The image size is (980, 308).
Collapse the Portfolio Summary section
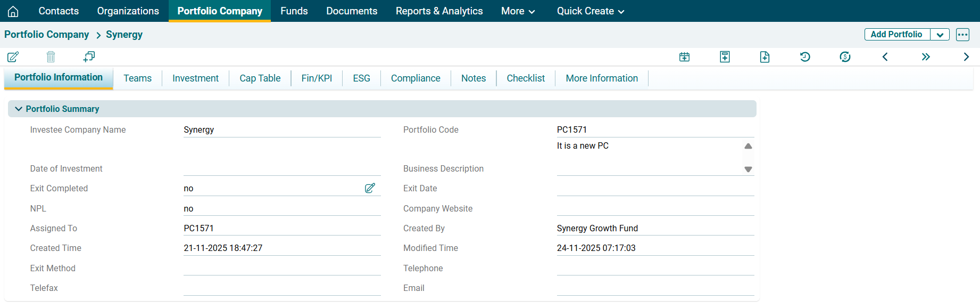pyautogui.click(x=19, y=109)
